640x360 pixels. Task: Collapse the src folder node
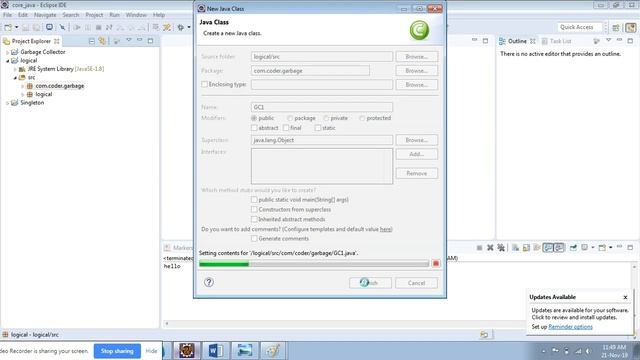(15, 78)
